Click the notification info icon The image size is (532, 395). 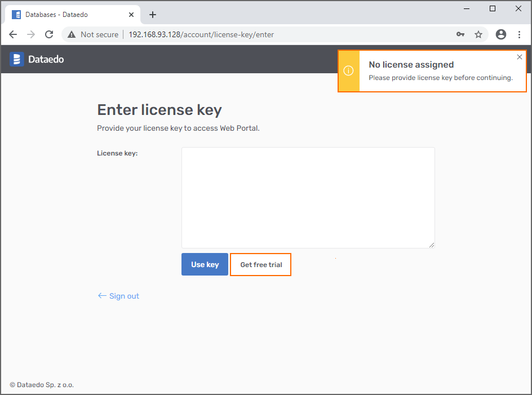tap(348, 71)
